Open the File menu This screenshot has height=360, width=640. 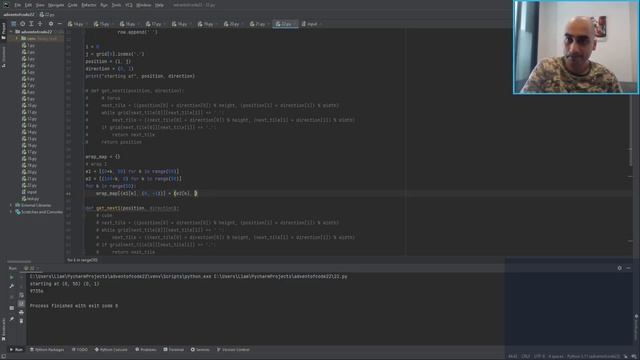(18, 5)
